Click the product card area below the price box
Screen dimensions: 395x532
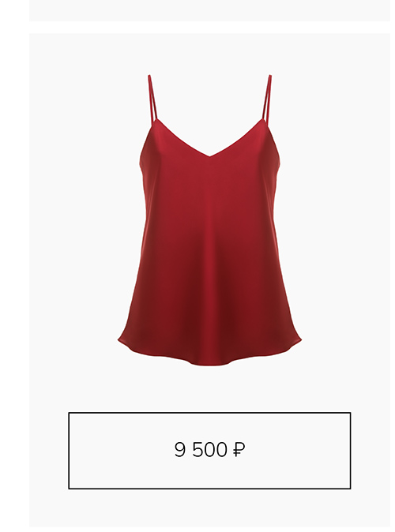click(209, 509)
